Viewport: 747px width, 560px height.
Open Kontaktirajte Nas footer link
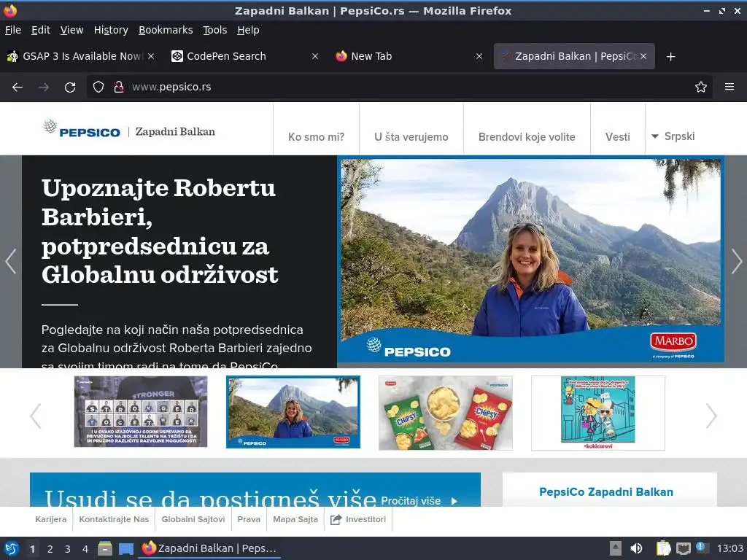pyautogui.click(x=114, y=519)
